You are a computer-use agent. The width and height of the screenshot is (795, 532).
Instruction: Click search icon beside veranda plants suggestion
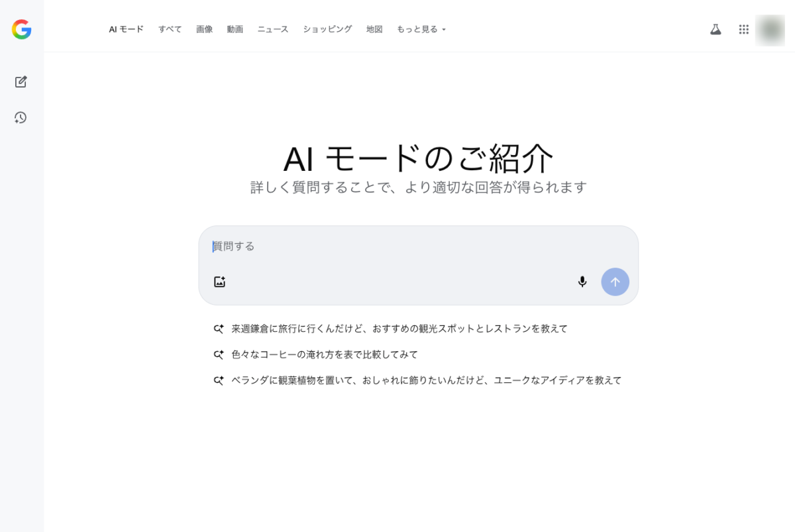click(219, 380)
